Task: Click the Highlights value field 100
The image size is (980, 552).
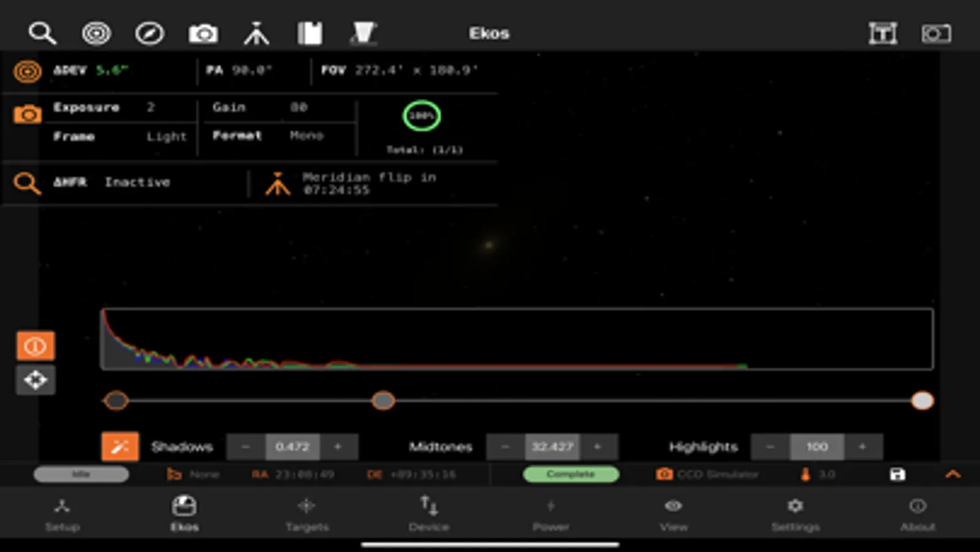Action: pyautogui.click(x=817, y=447)
